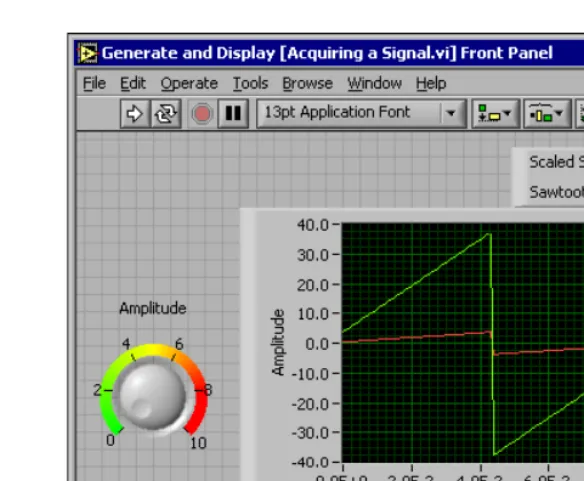Click the 40.0 y-axis marker

click(x=313, y=225)
